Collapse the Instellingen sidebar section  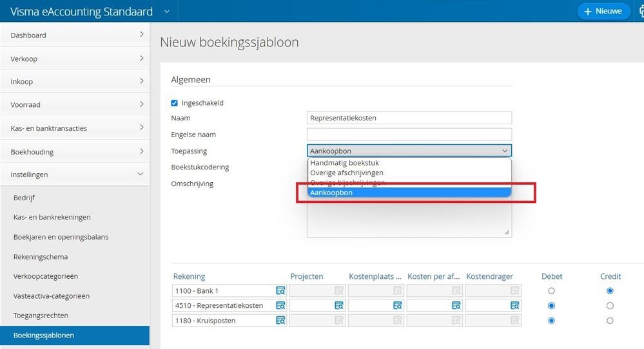75,174
